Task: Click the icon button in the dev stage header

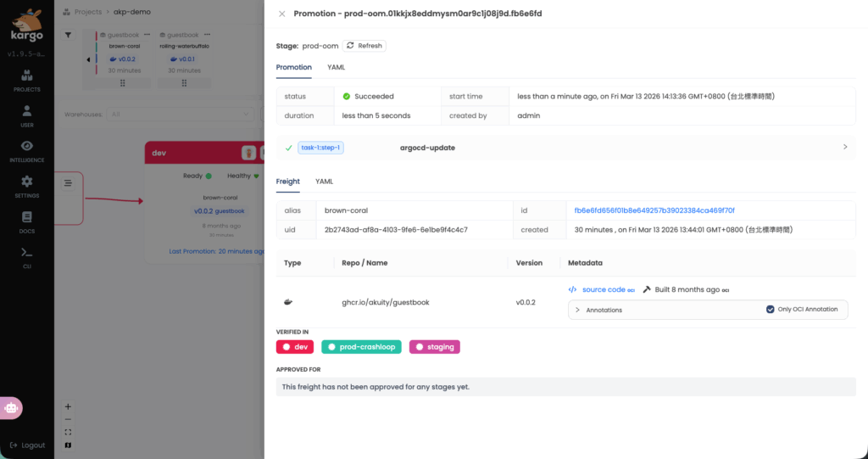Action: [249, 153]
